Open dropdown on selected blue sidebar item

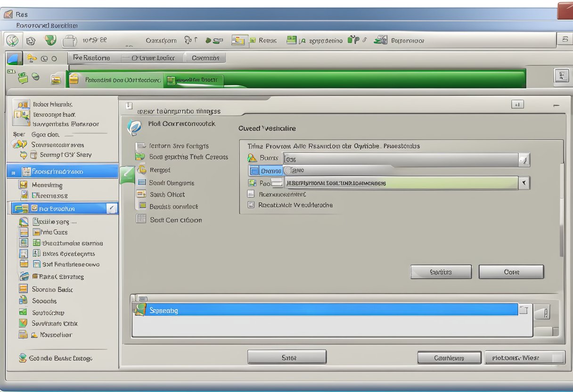point(112,208)
